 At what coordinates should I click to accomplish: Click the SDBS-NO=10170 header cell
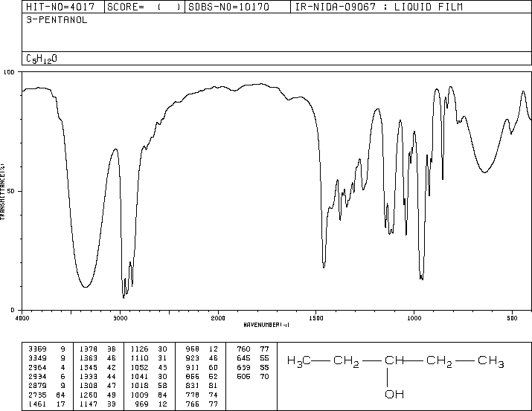pos(237,7)
